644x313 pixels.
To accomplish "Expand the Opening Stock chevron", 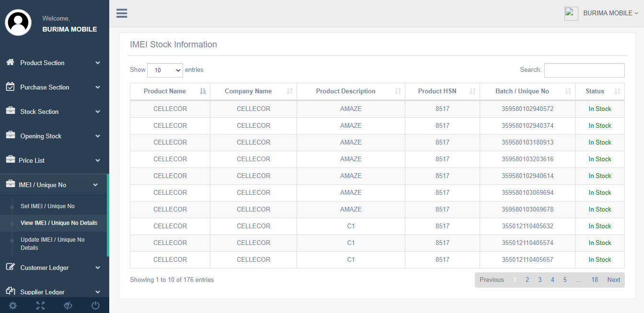I will [x=97, y=136].
